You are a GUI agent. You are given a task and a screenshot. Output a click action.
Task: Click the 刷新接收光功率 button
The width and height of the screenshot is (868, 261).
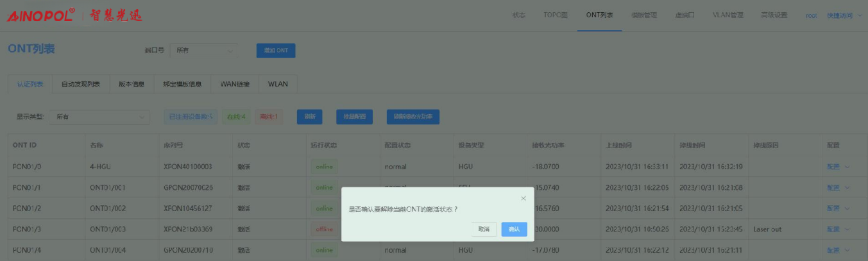(x=413, y=117)
